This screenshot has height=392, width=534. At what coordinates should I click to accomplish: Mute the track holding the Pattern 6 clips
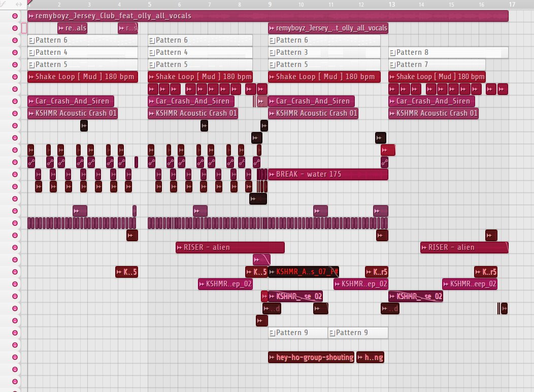(15, 40)
